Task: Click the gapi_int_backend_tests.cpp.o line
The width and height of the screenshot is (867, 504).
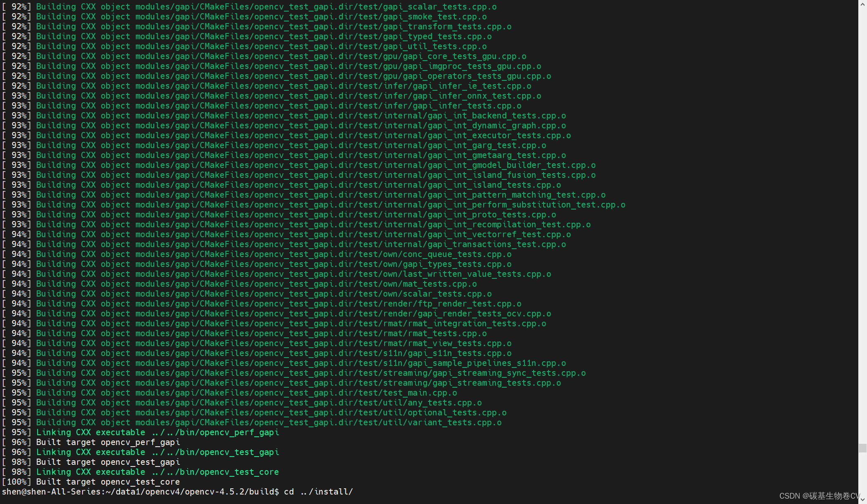Action: click(284, 116)
